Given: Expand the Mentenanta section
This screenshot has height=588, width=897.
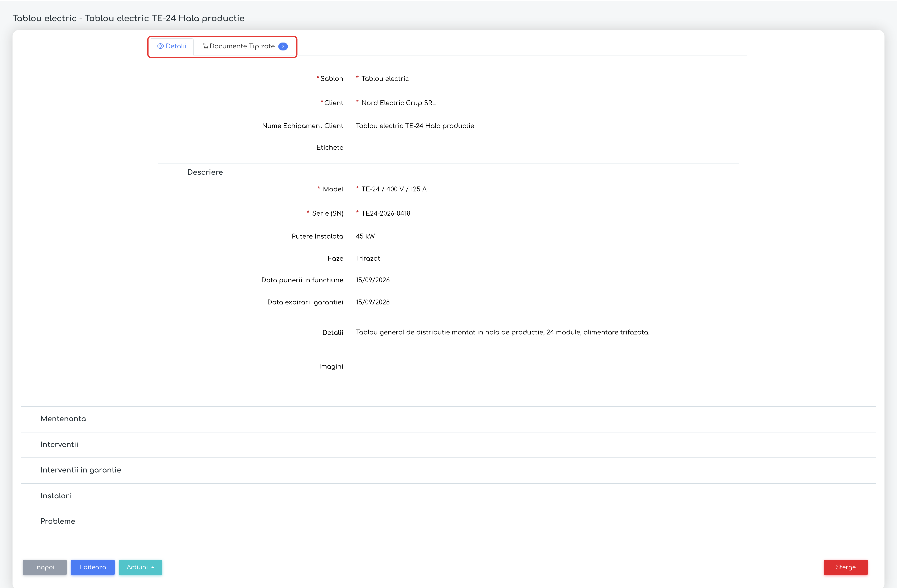Looking at the screenshot, I should pyautogui.click(x=448, y=419).
